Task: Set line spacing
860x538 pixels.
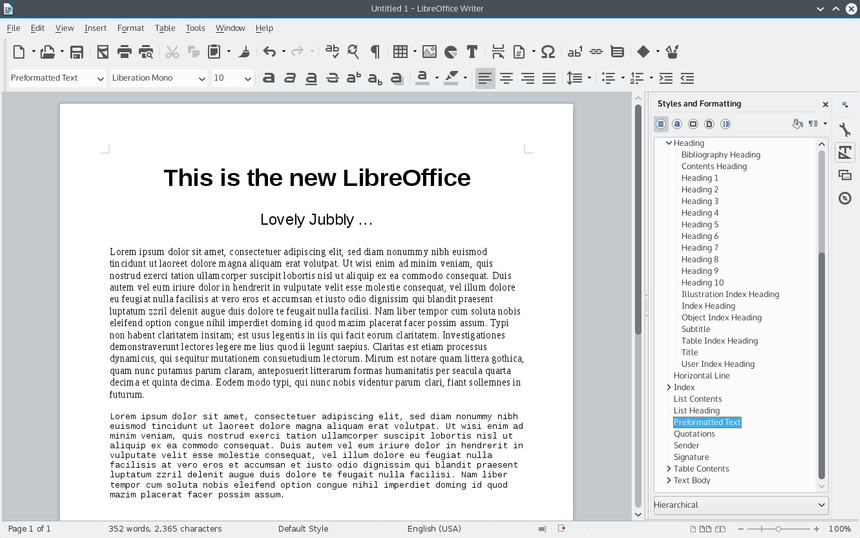Action: [574, 78]
